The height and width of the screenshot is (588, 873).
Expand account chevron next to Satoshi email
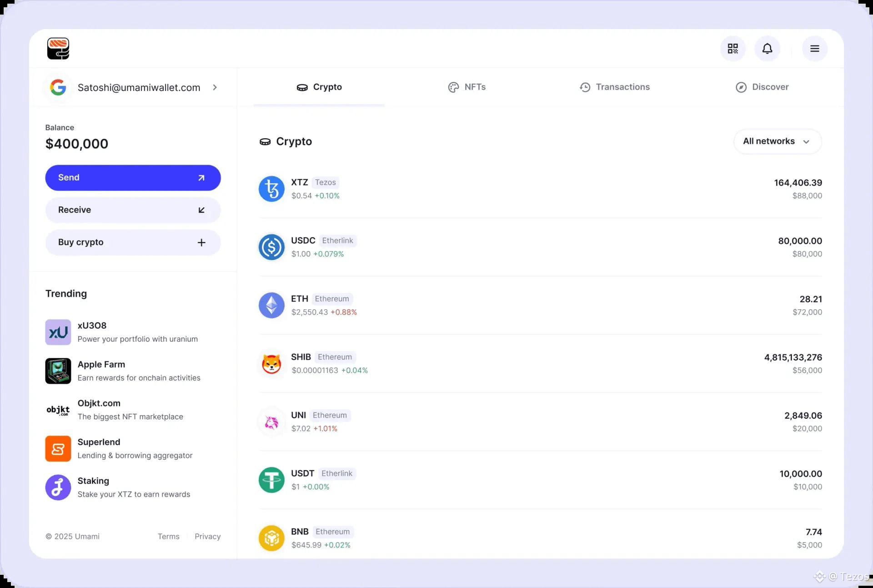tap(215, 87)
